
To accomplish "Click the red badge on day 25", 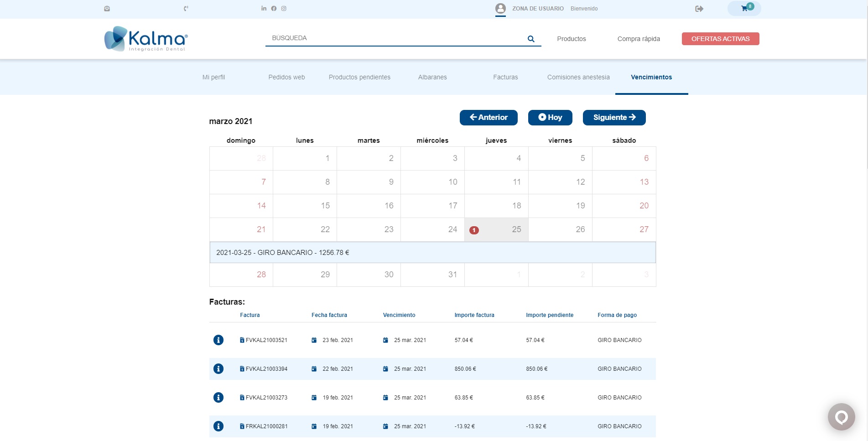I will (474, 230).
